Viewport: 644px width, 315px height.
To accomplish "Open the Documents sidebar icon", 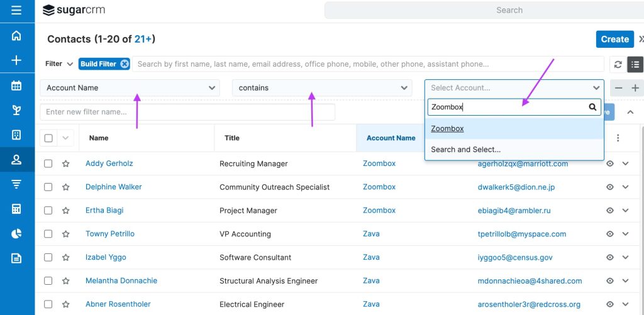I will pos(16,258).
